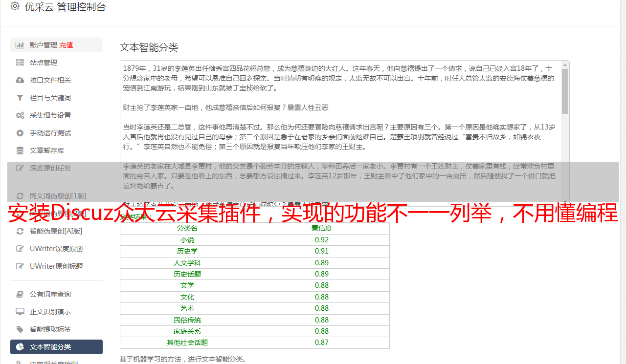Open 同义词伪原创[1版] in the sidebar

pyautogui.click(x=58, y=196)
